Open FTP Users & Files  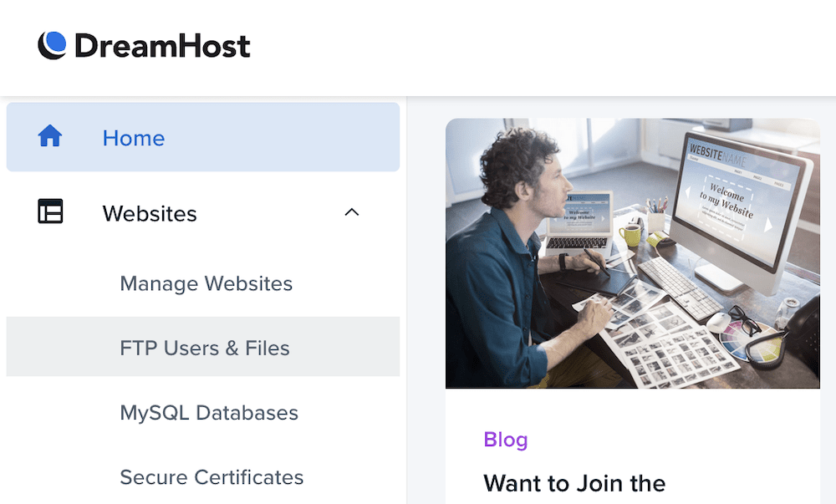point(203,347)
